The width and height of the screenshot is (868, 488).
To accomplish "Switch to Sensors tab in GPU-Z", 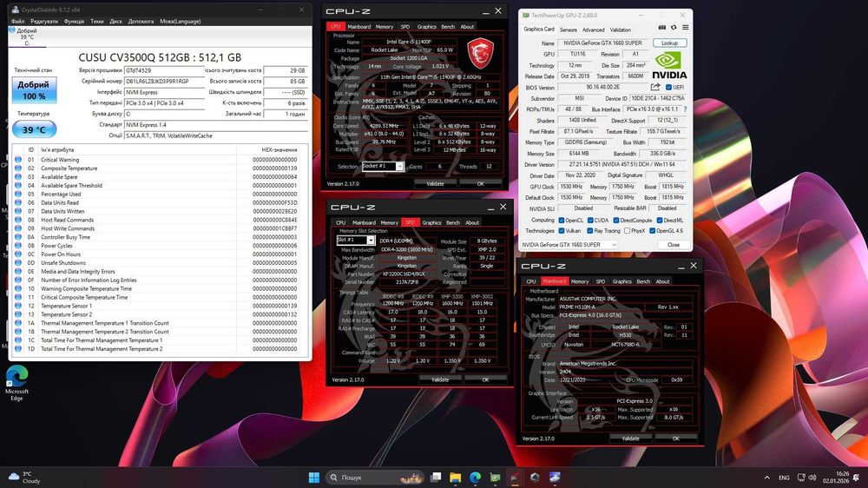I will point(568,30).
